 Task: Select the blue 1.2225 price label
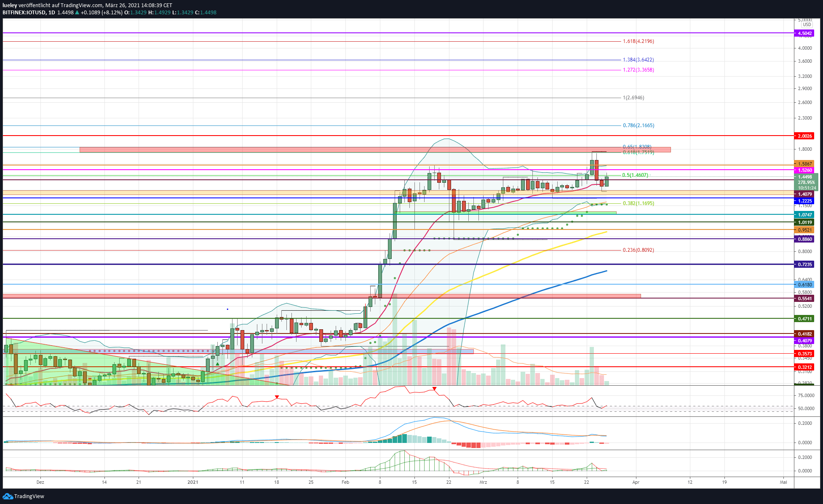(804, 201)
